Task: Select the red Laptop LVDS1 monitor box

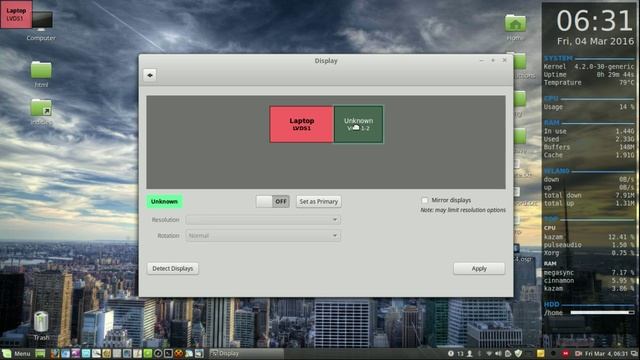Action: point(302,124)
